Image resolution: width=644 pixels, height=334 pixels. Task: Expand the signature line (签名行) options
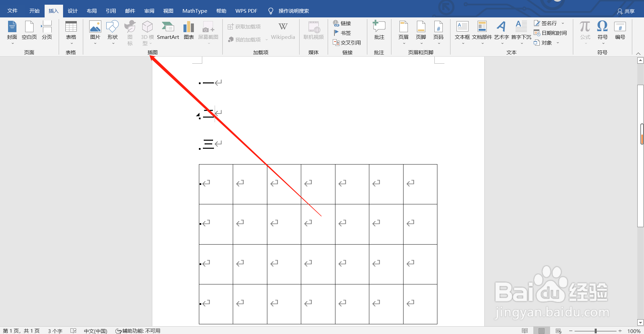[x=563, y=23]
